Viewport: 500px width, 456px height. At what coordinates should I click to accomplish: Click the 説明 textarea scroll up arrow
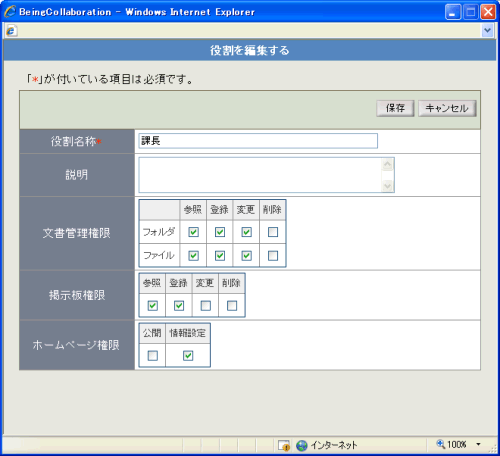point(388,164)
